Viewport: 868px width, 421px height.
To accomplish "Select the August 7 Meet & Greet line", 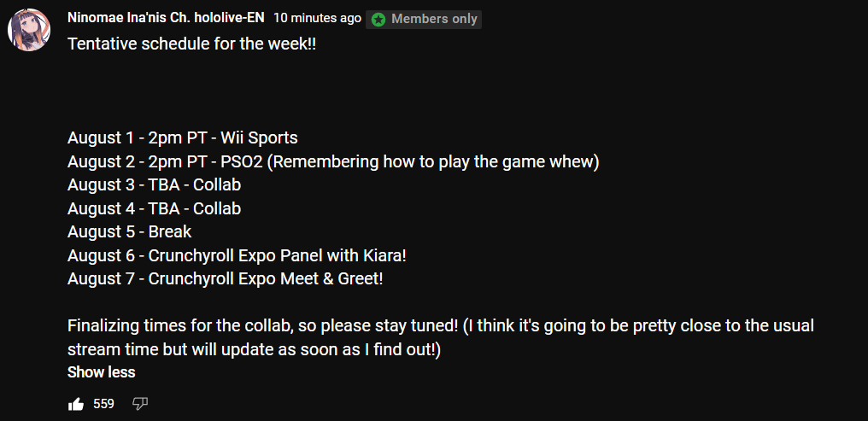I will click(x=226, y=279).
